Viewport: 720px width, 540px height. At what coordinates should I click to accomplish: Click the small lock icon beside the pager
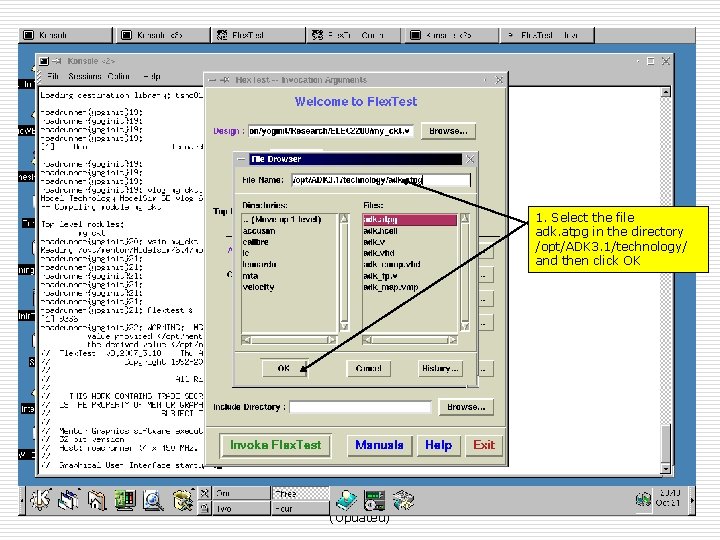point(204,508)
